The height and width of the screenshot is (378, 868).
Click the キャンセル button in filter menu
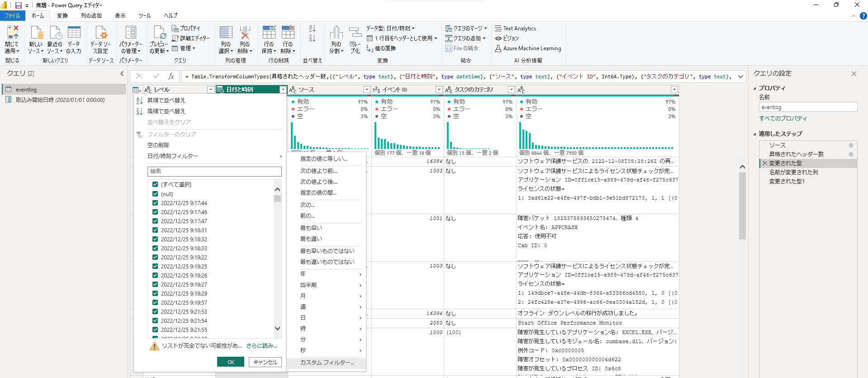click(x=265, y=362)
